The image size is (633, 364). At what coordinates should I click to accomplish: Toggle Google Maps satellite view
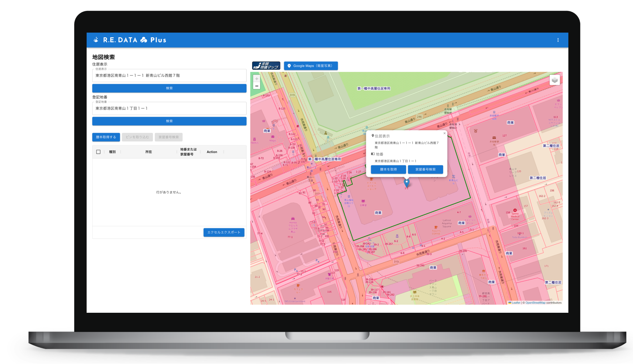(311, 66)
